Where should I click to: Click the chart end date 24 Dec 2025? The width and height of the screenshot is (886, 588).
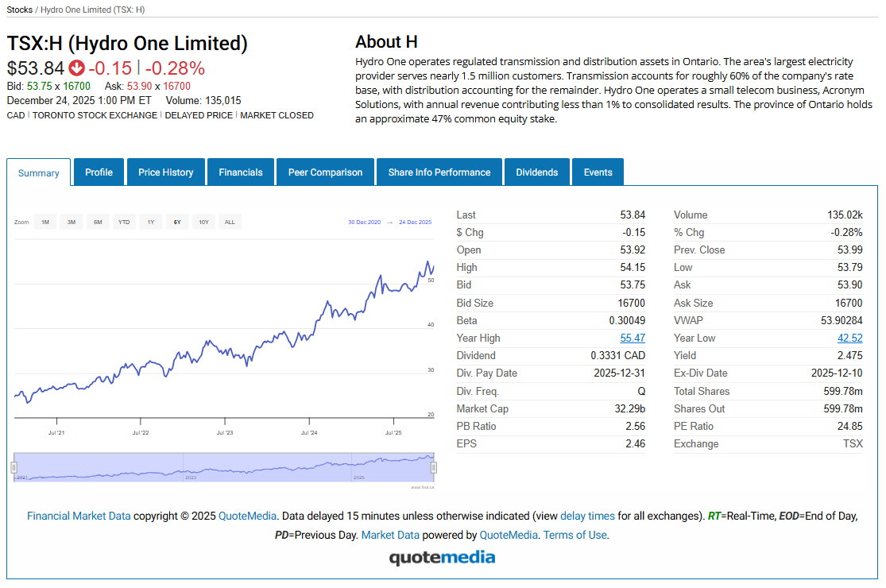(x=415, y=222)
